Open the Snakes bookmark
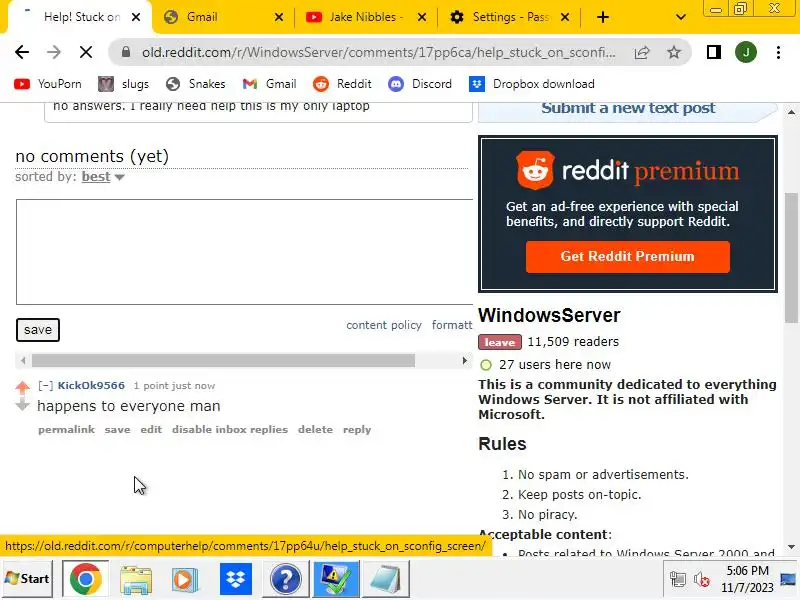800x600 pixels. coord(196,84)
